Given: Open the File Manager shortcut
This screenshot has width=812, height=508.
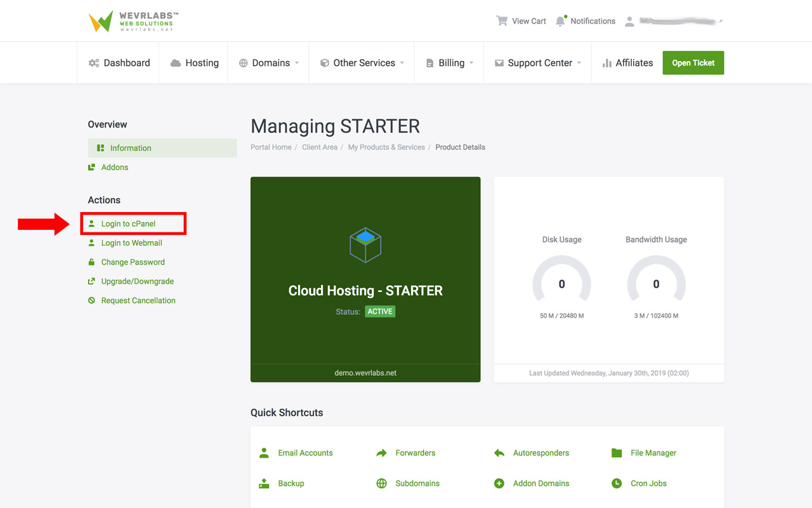Looking at the screenshot, I should [x=653, y=453].
